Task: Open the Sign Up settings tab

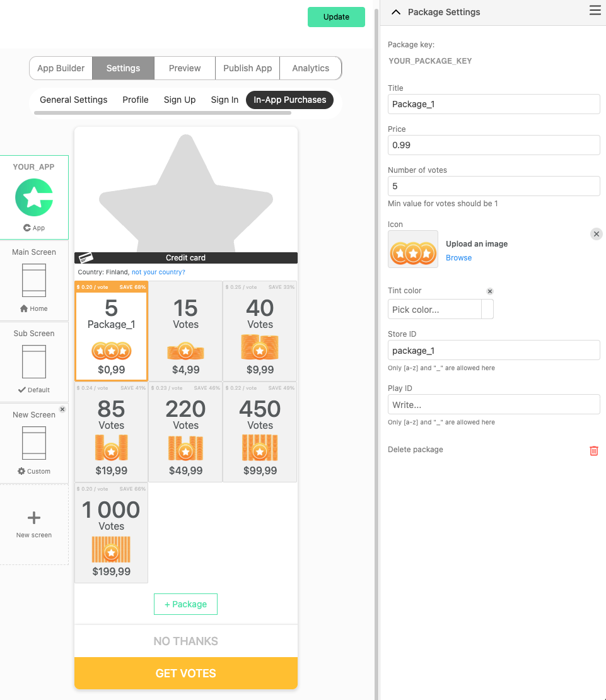Action: (x=178, y=100)
